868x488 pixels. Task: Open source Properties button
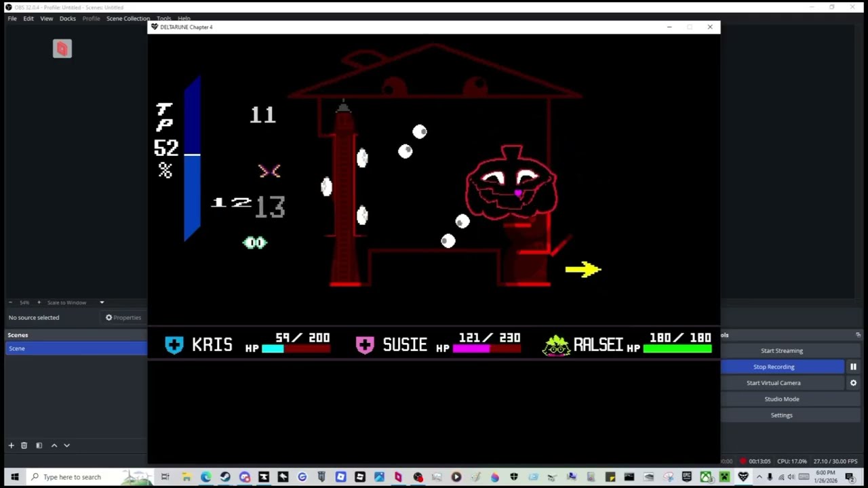[x=123, y=317]
